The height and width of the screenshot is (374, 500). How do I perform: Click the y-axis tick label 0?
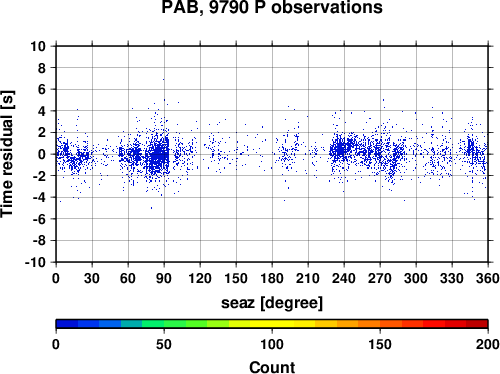click(x=42, y=154)
